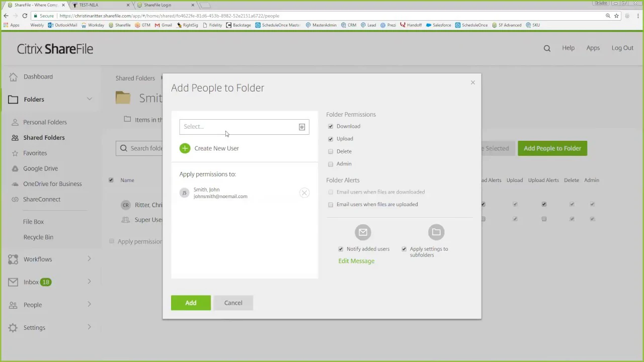This screenshot has width=644, height=362.
Task: Click the Workflows icon in sidebar
Action: tap(13, 259)
